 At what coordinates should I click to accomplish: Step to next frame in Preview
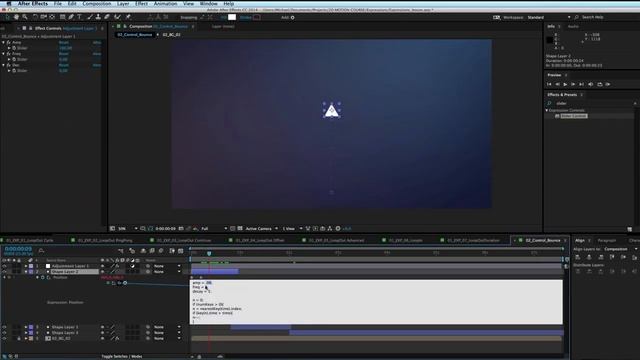(x=573, y=84)
